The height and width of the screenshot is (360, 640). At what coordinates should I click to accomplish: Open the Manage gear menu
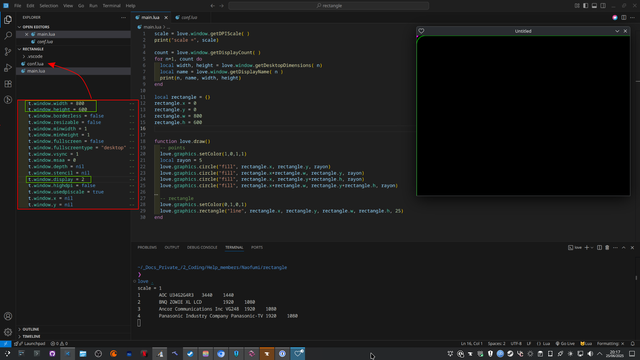coord(8,332)
